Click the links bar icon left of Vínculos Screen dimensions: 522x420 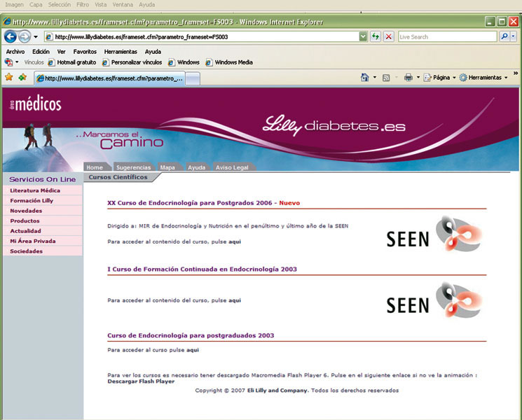tap(8, 62)
